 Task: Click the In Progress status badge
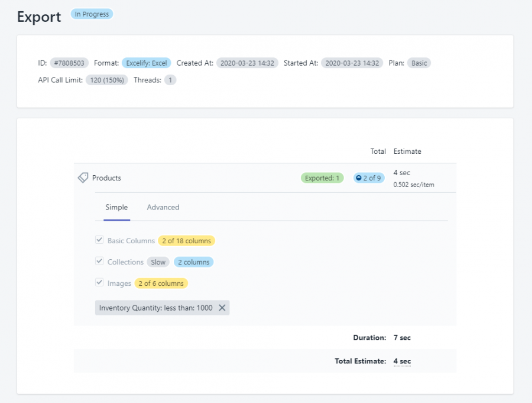click(x=92, y=14)
